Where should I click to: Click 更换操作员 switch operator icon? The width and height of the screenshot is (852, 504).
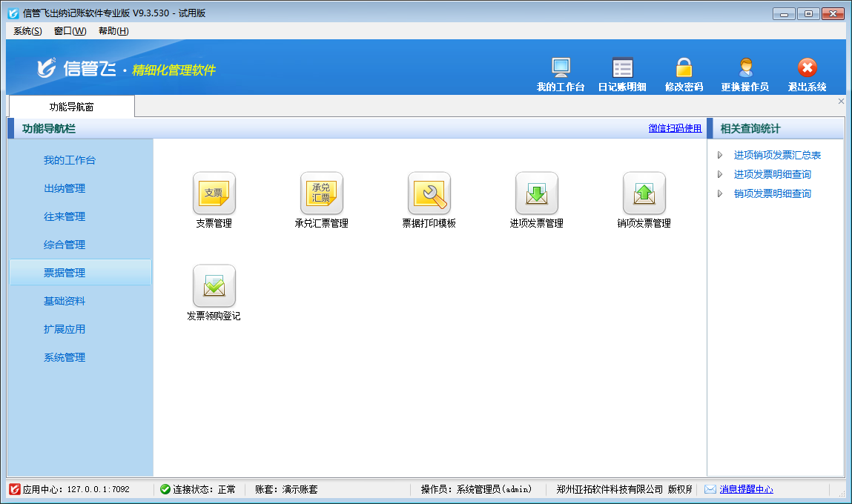[x=745, y=68]
